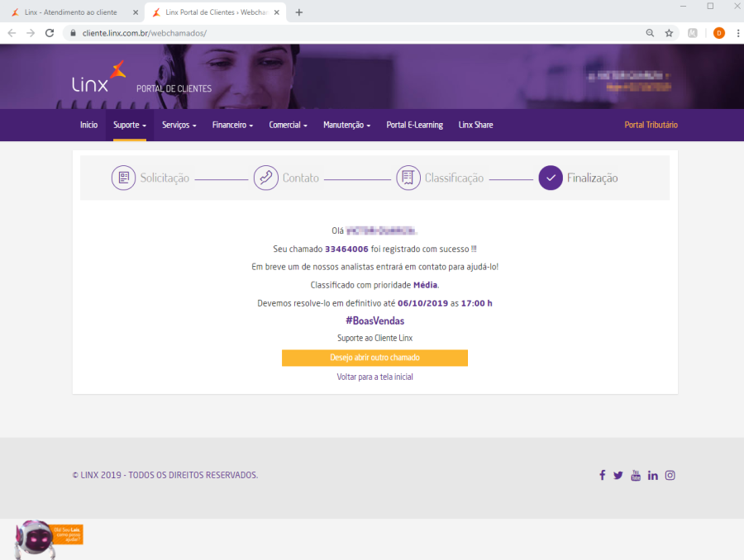Click the Solicitação step icon
The image size is (744, 560).
coord(123,178)
